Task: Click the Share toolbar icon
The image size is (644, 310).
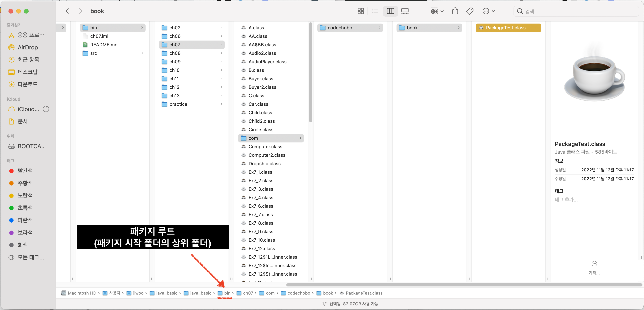Action: pos(455,11)
